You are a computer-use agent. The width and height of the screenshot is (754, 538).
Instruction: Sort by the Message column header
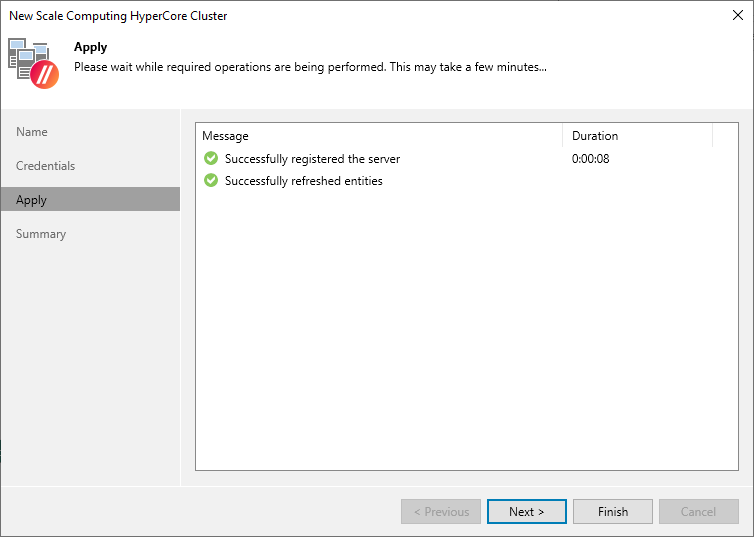tap(226, 136)
